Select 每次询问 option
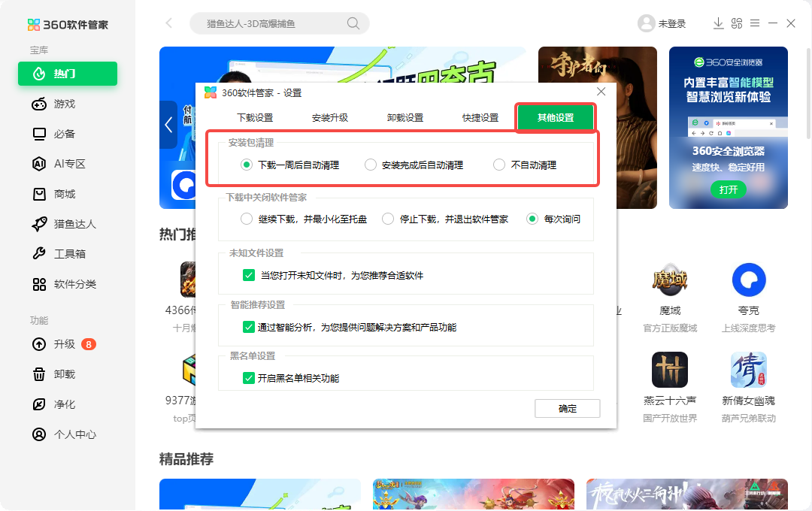 click(x=553, y=219)
